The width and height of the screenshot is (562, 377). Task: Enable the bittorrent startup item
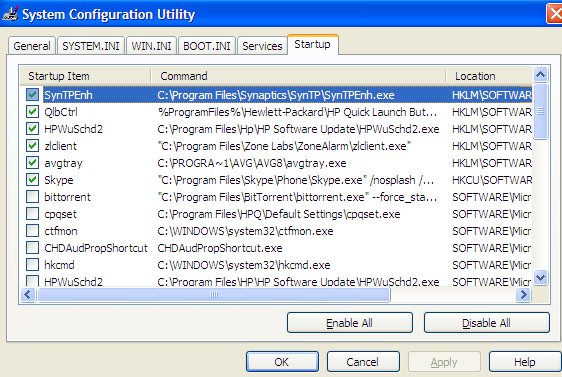coord(32,197)
